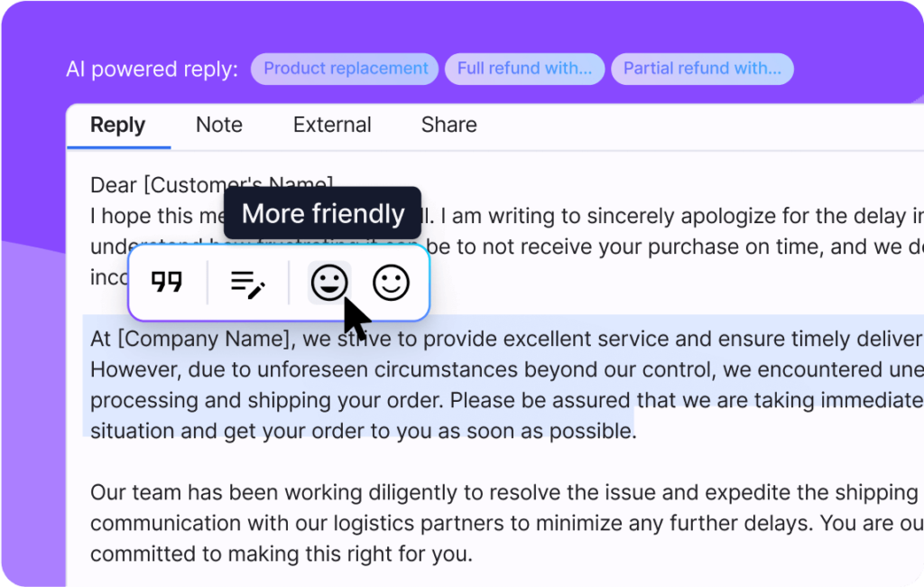Switch to the Reply tab

(118, 125)
